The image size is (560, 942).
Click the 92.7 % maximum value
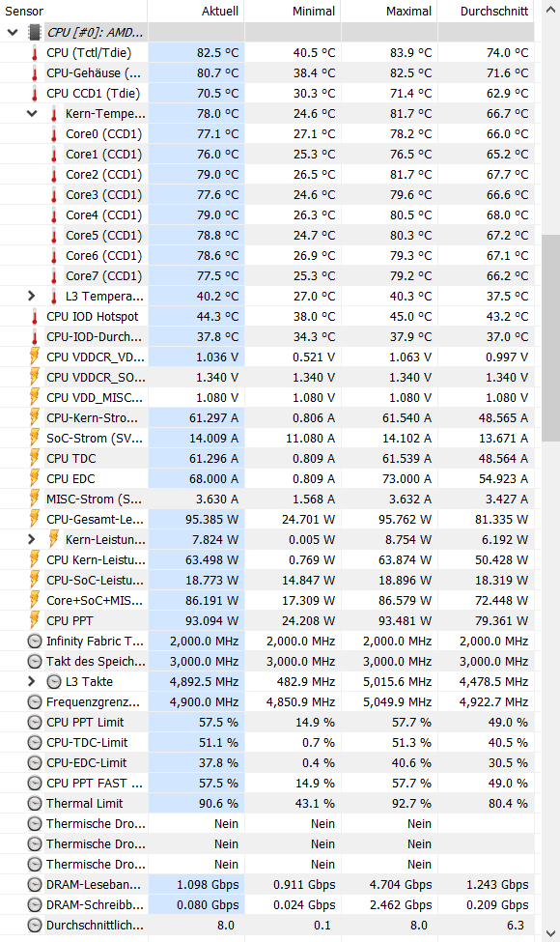pos(411,803)
